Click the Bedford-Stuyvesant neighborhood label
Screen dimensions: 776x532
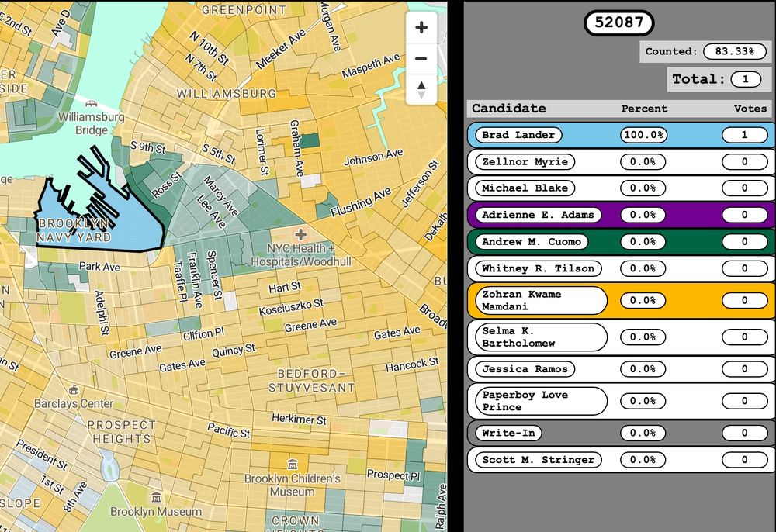[312, 381]
